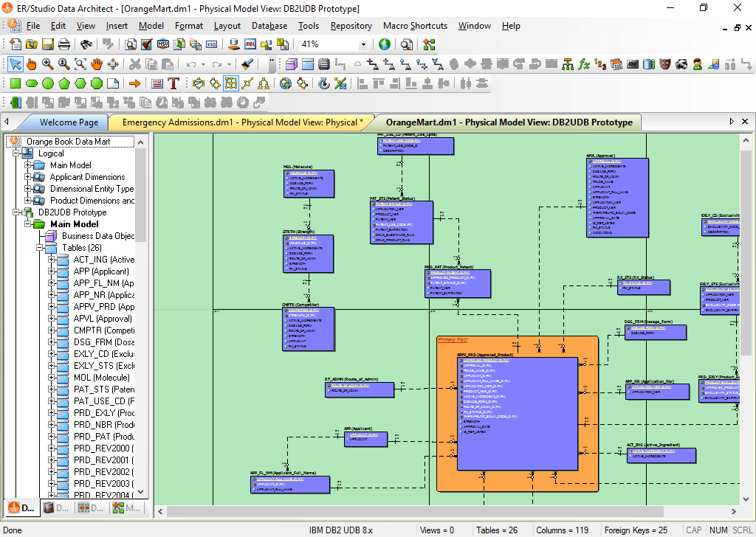Screen dimensions: 756x537
Task: Collapse the Logical tree node
Action: (x=16, y=153)
